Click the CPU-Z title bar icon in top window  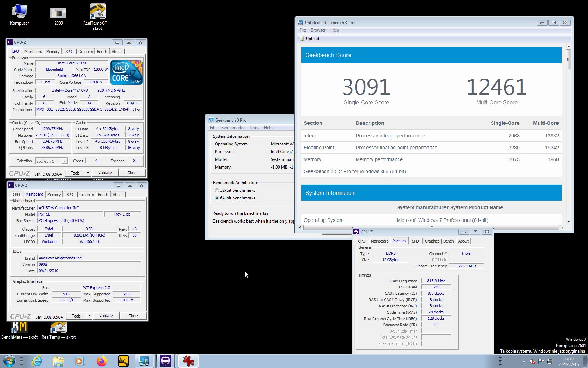(x=10, y=42)
